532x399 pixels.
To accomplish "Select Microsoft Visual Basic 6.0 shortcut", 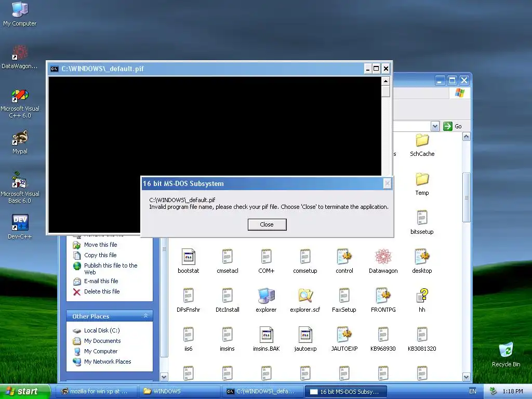I will pos(20,188).
